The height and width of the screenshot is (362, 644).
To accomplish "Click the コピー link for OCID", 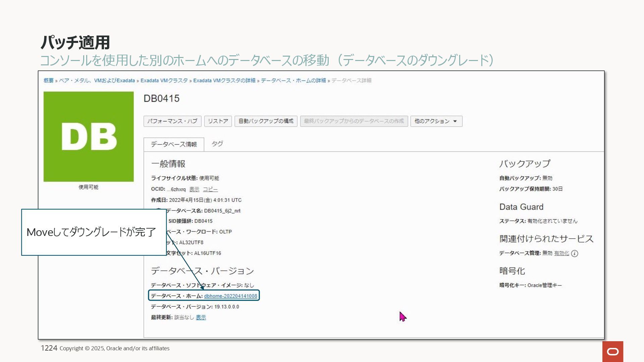I will [210, 189].
